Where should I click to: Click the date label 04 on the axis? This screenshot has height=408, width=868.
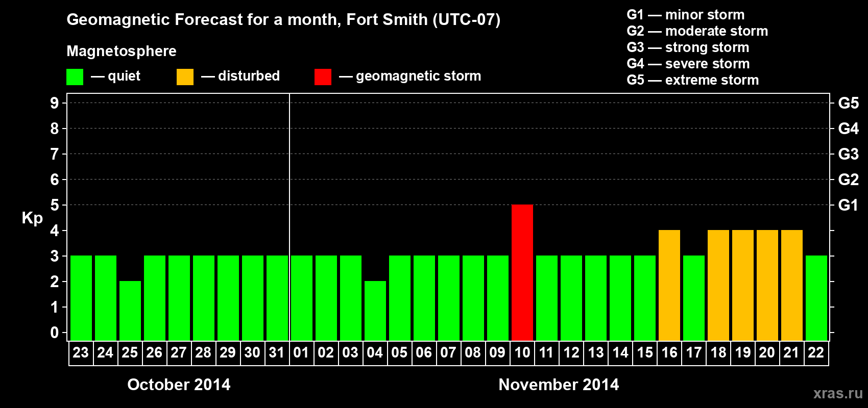tap(375, 353)
